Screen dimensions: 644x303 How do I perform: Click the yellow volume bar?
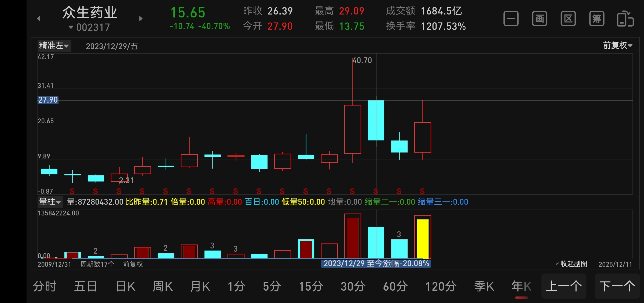coord(423,239)
